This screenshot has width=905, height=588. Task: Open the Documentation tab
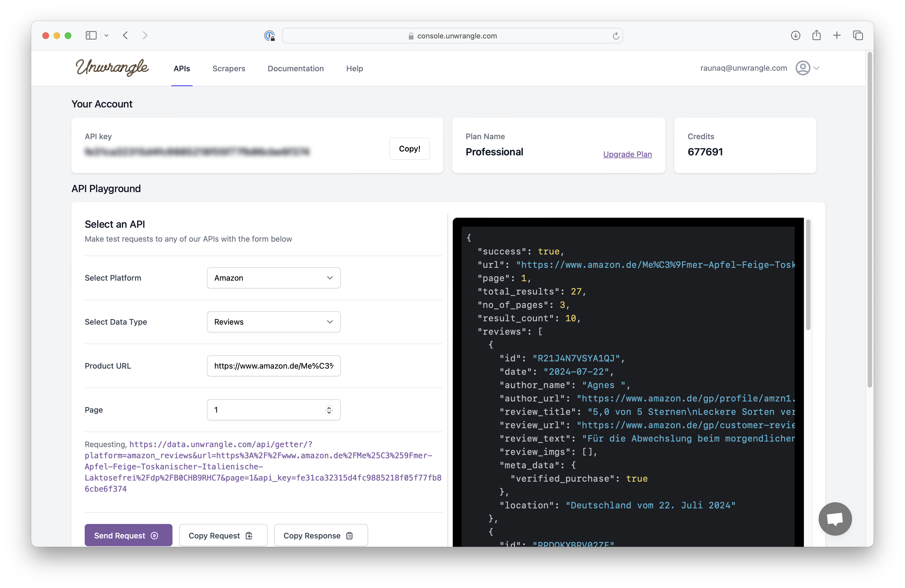point(295,68)
